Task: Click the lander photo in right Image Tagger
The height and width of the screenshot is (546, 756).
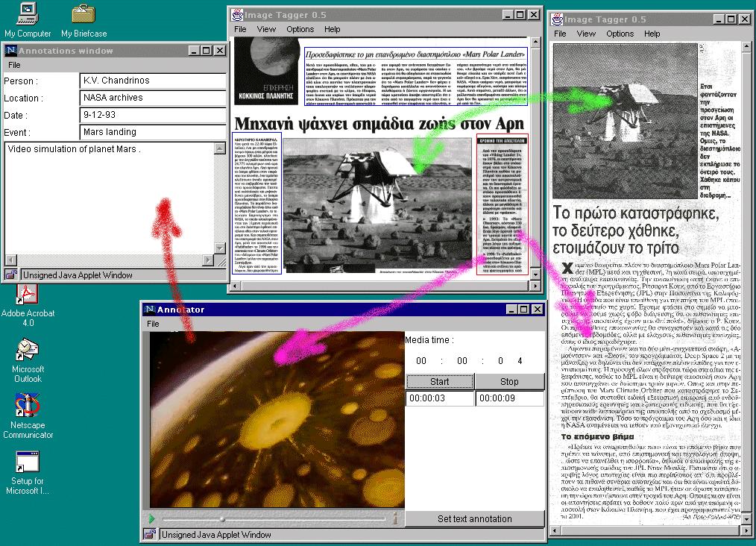Action: (x=625, y=121)
